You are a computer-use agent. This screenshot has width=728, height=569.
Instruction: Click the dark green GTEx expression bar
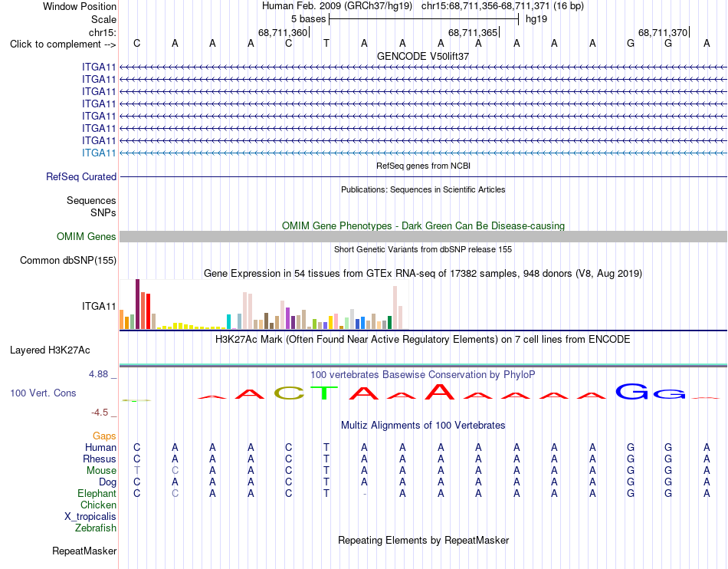pyautogui.click(x=390, y=322)
